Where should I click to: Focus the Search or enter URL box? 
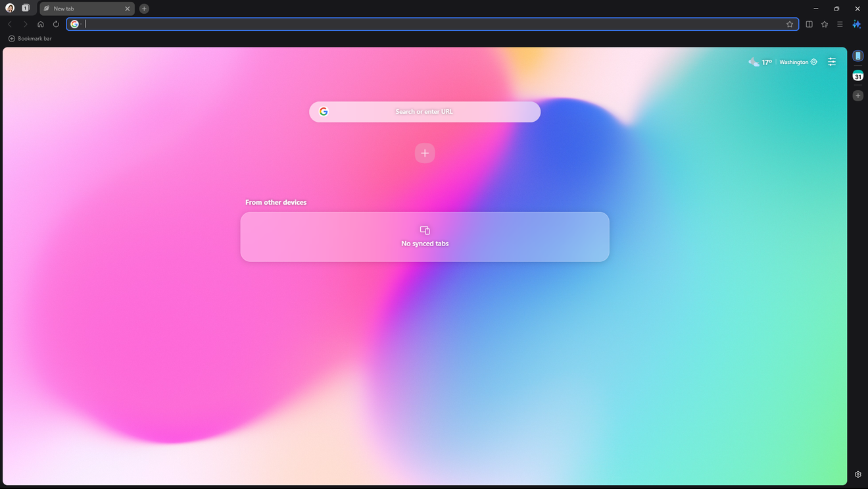point(424,112)
